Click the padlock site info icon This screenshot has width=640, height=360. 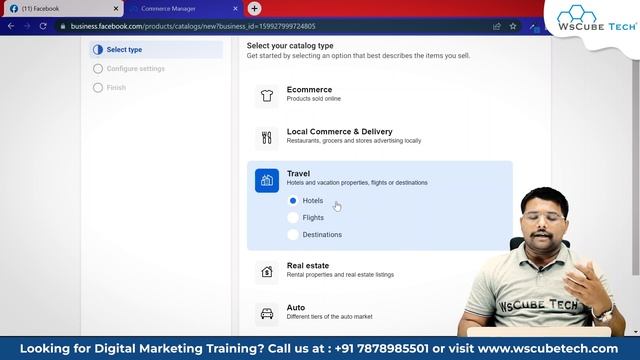tap(62, 26)
